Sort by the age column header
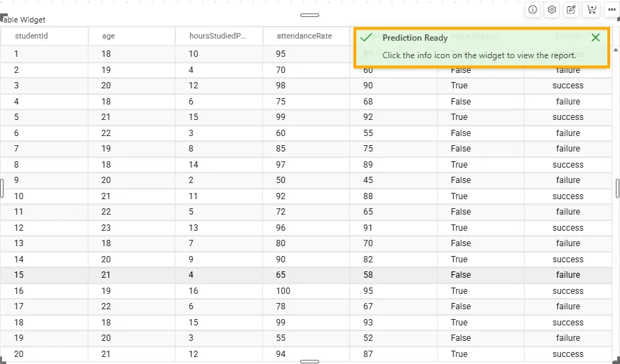The image size is (620, 364). 109,36
